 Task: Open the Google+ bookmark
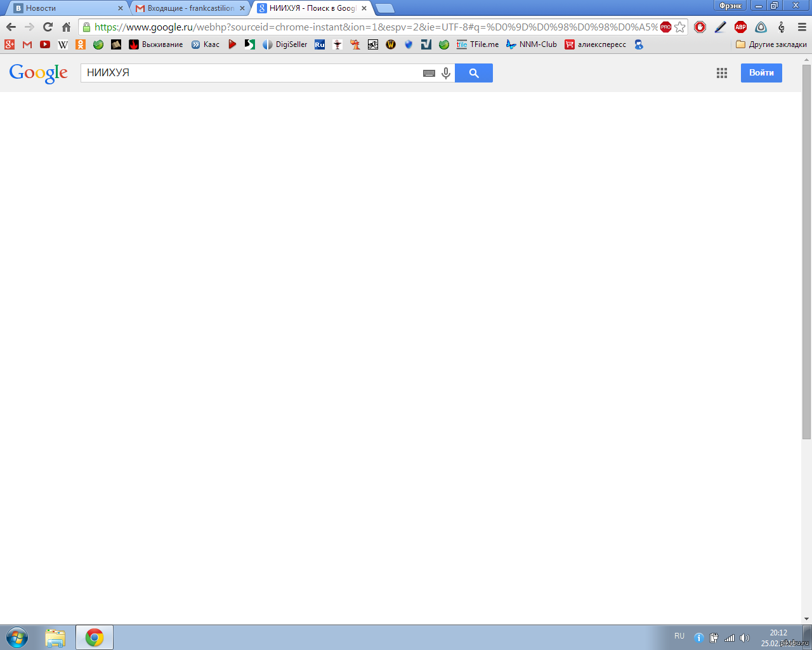[10, 44]
